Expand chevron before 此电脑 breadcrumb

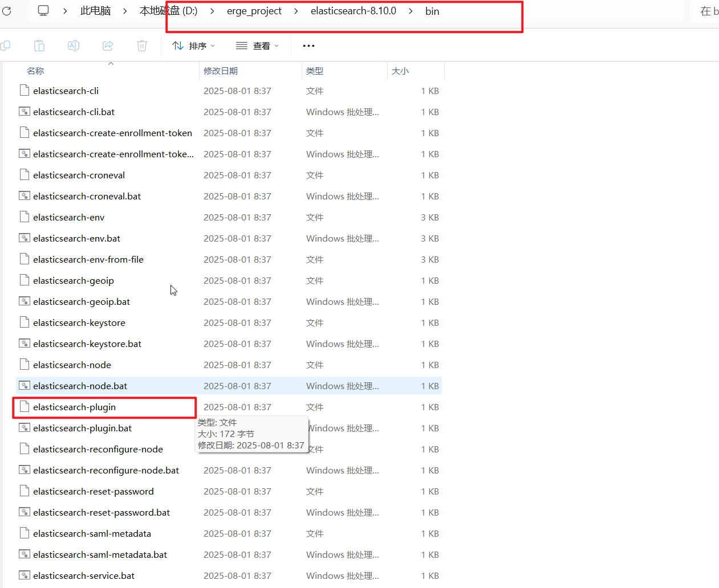pos(65,11)
